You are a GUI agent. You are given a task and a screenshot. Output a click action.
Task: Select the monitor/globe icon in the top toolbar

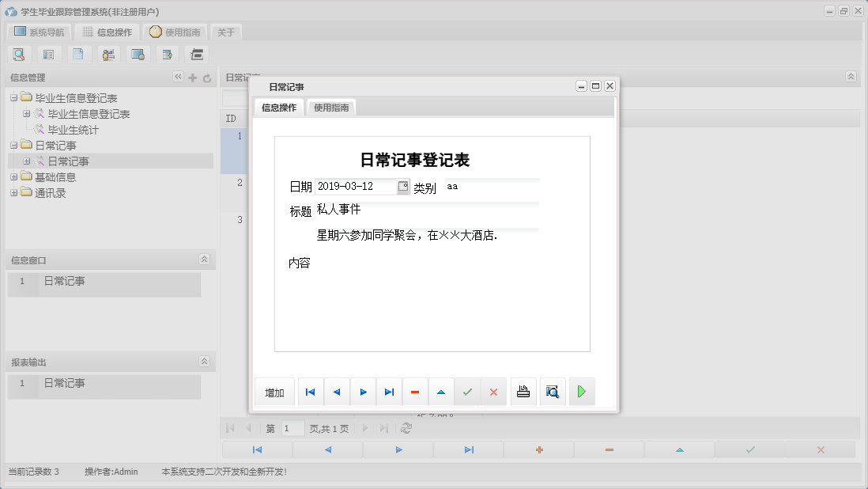click(x=138, y=54)
